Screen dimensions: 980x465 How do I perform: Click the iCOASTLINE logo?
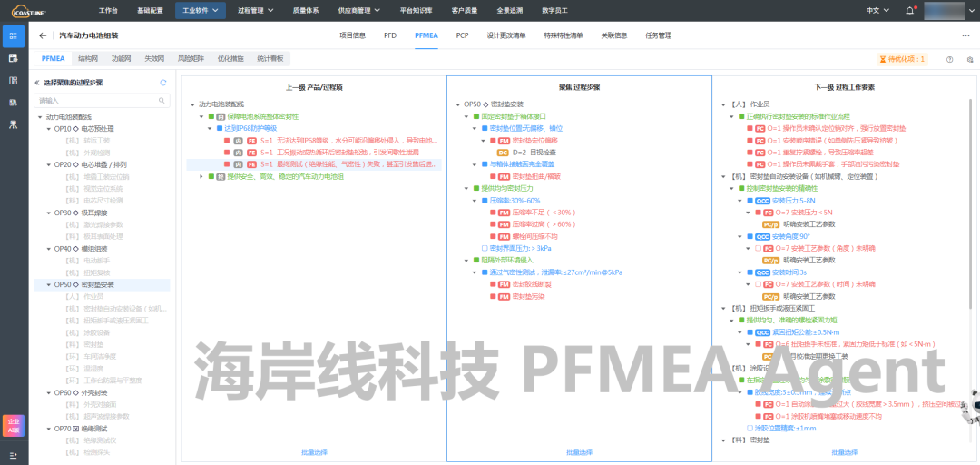29,10
